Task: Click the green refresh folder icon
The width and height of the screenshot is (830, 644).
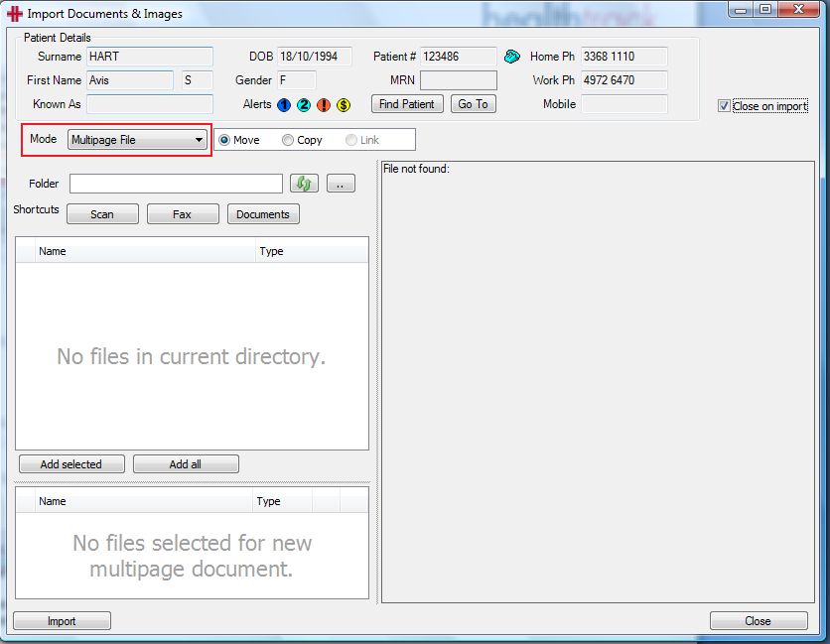Action: [305, 184]
